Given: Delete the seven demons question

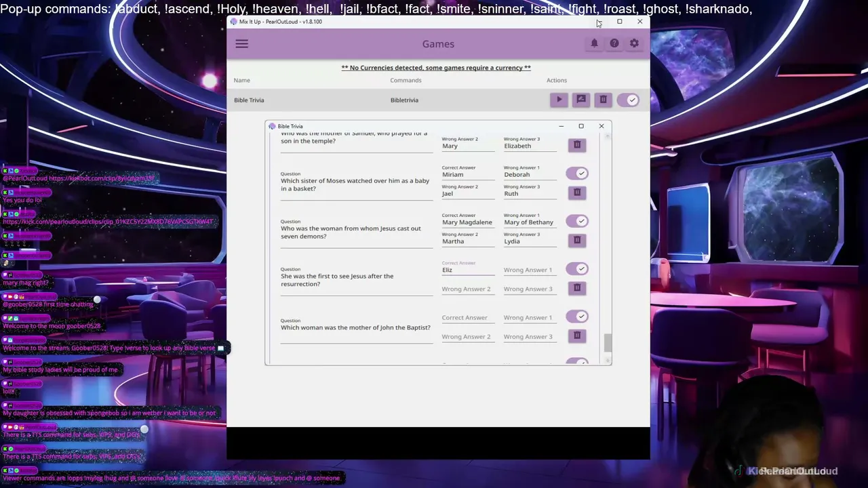Looking at the screenshot, I should [577, 240].
